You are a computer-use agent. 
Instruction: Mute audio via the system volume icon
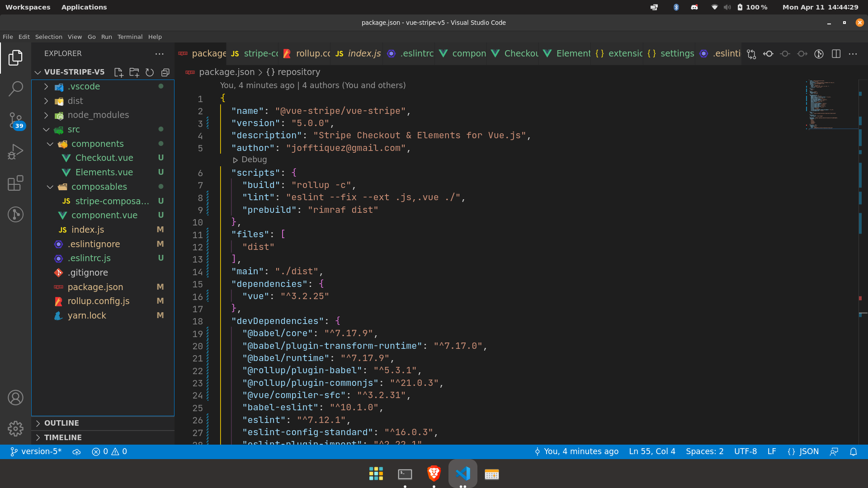(x=727, y=7)
